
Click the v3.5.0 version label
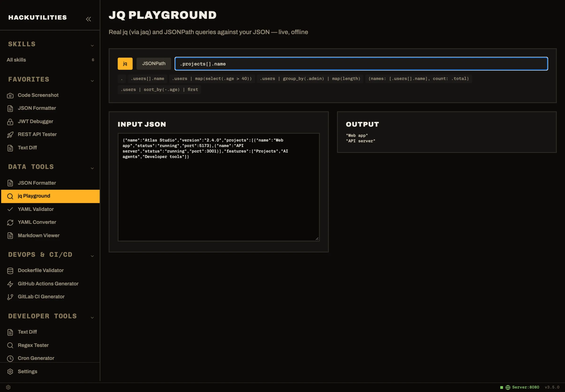pyautogui.click(x=552, y=387)
